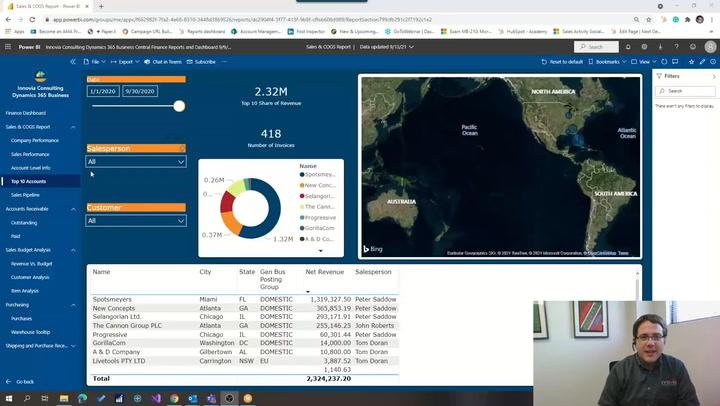Click the download icon in header
This screenshot has height=406, width=720.
(x=660, y=47)
